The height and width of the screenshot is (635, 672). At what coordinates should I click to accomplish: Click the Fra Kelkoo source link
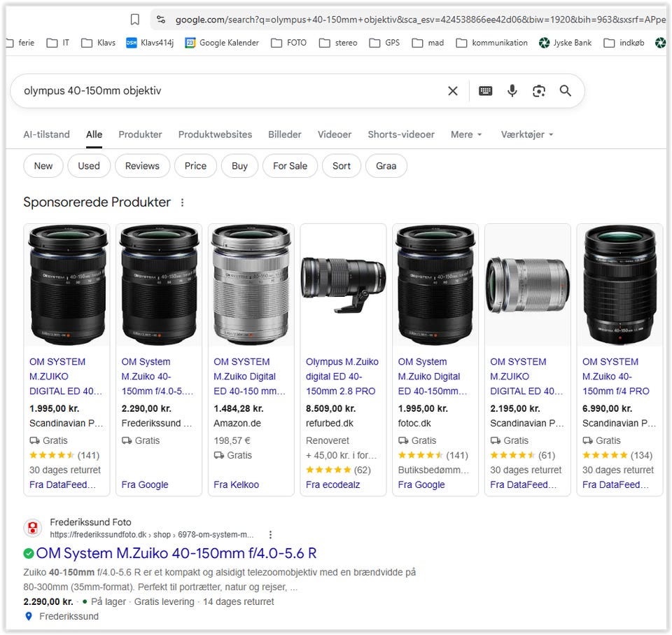(236, 485)
